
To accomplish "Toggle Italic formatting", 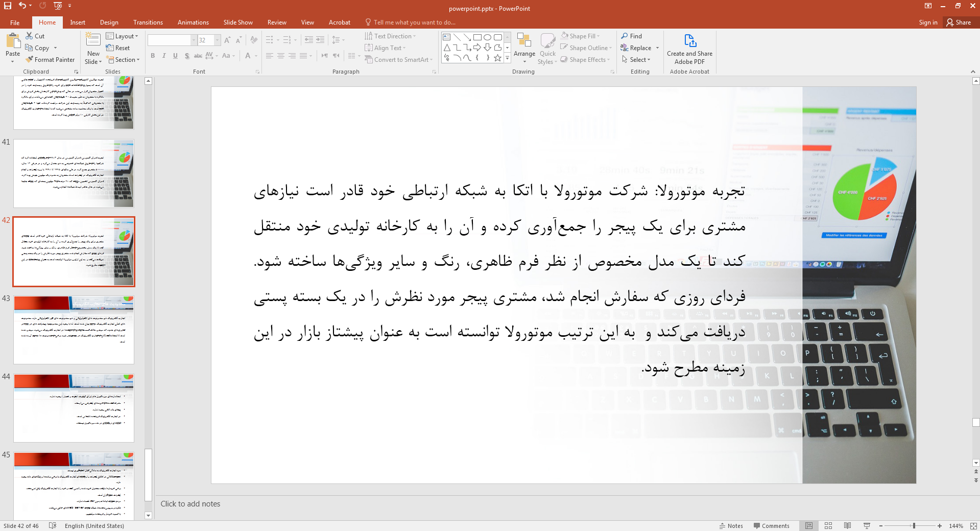I will point(164,56).
